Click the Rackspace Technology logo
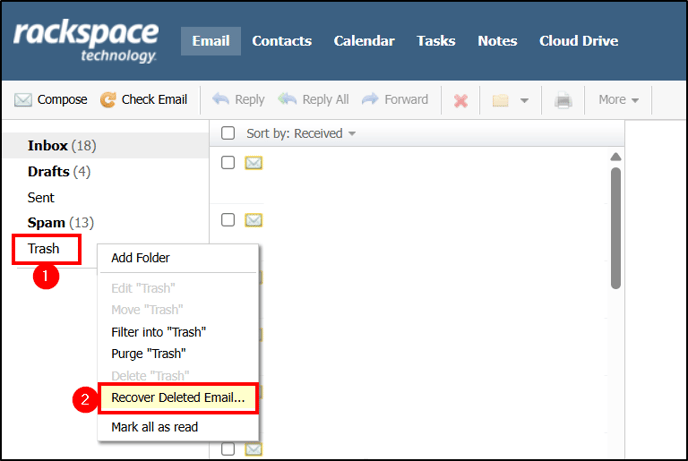The width and height of the screenshot is (688, 461). coord(86,42)
